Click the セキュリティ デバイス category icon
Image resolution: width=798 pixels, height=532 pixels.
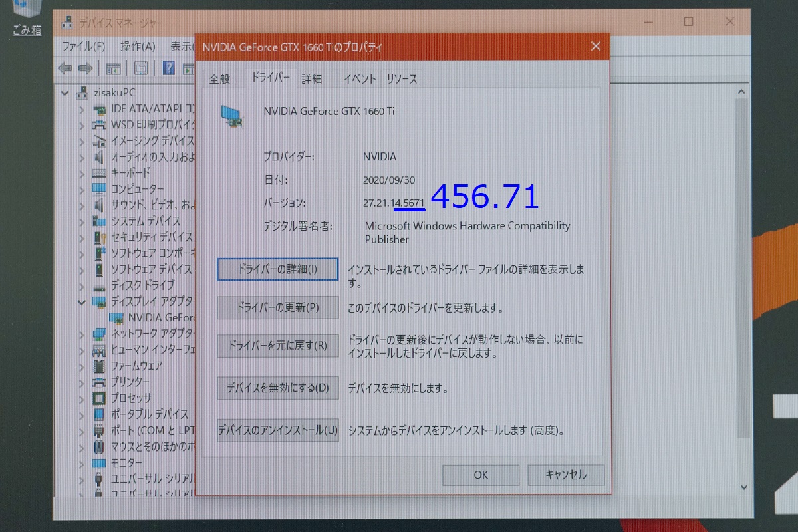tap(99, 237)
